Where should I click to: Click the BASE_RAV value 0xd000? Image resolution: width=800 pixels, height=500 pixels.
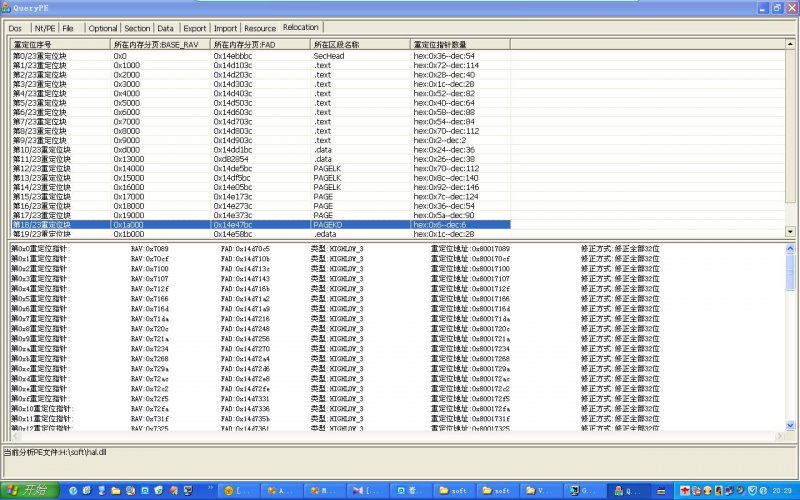[127, 149]
